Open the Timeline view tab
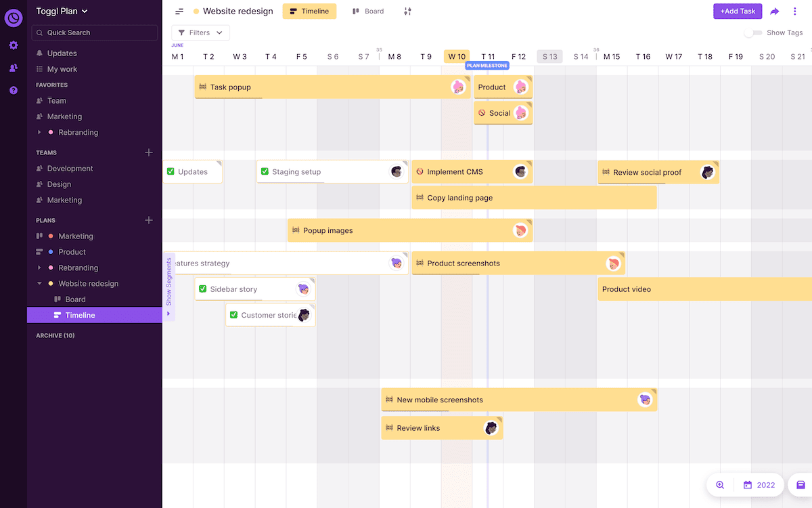812x508 pixels. point(309,11)
